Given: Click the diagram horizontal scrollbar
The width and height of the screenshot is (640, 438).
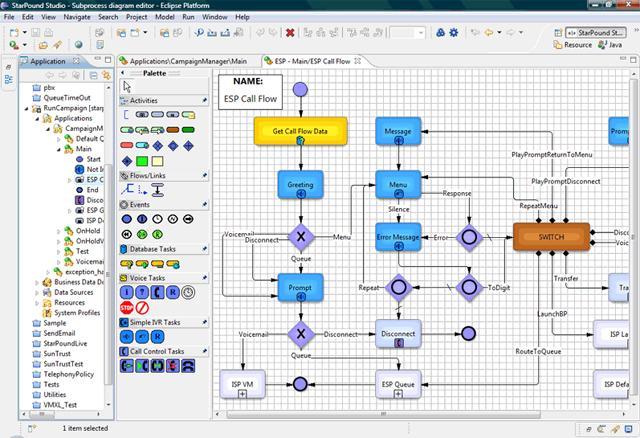Looking at the screenshot, I should pos(383,414).
